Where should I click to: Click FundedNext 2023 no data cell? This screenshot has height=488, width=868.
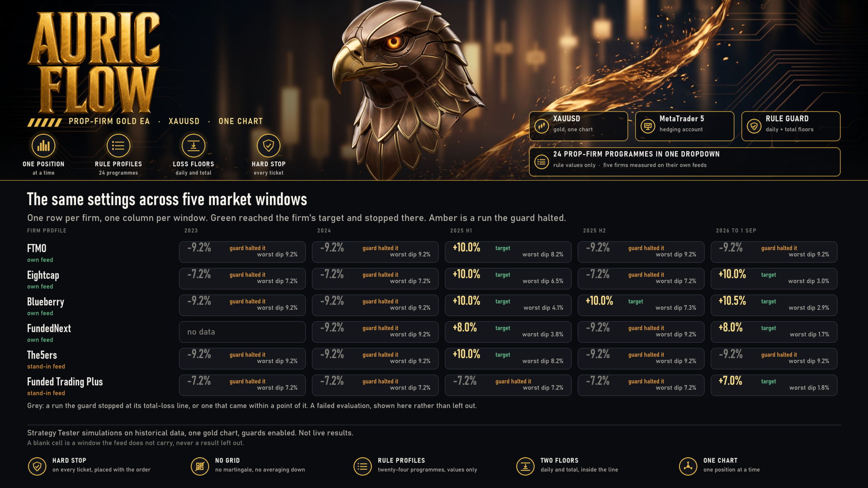pyautogui.click(x=242, y=332)
